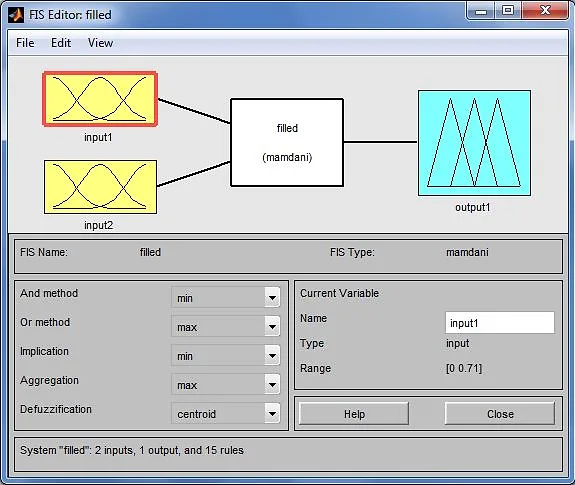
Task: Click the Type value input
Action: click(x=457, y=343)
